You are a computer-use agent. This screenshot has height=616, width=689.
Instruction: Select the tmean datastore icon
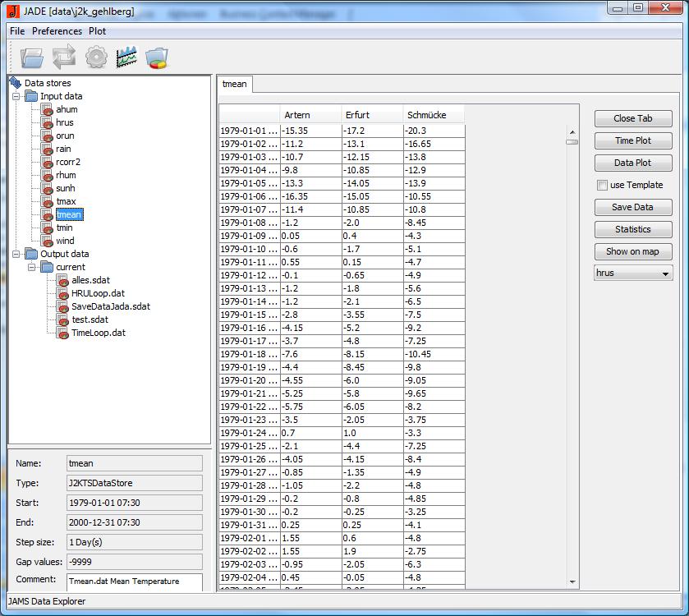(x=48, y=214)
